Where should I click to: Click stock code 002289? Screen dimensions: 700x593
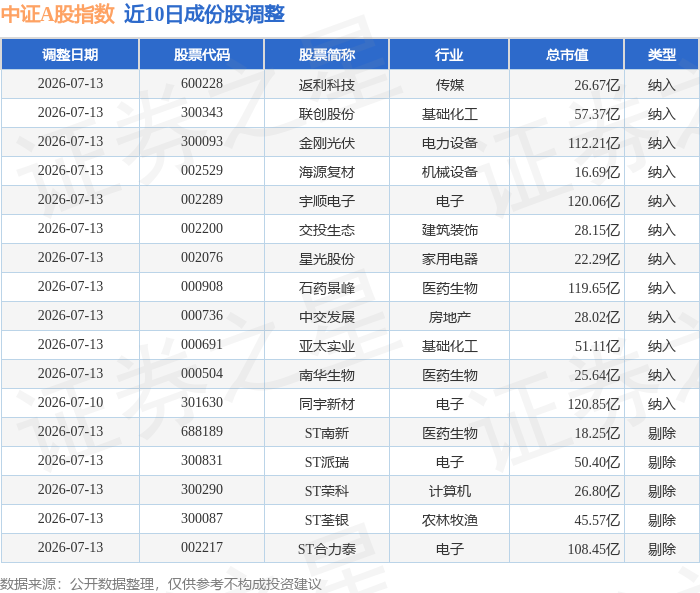pos(202,200)
